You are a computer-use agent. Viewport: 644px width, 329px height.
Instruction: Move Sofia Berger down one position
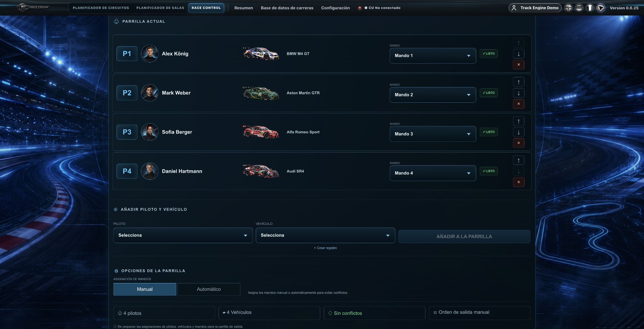tap(518, 132)
